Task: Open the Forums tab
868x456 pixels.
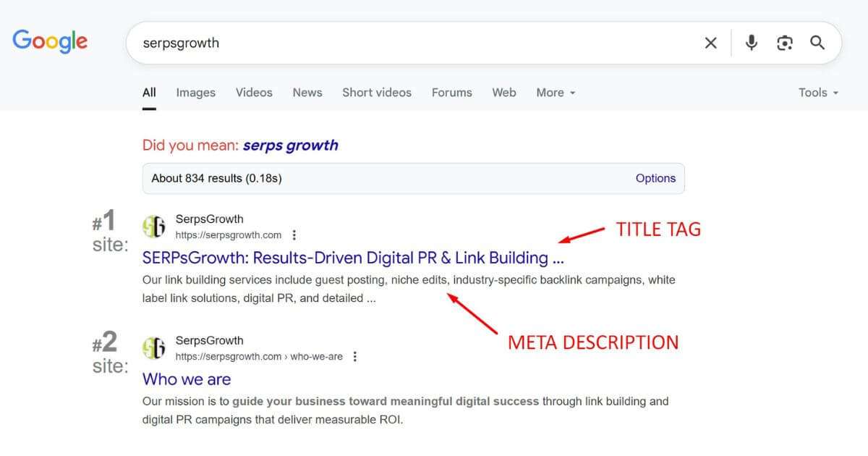Action: pos(451,93)
